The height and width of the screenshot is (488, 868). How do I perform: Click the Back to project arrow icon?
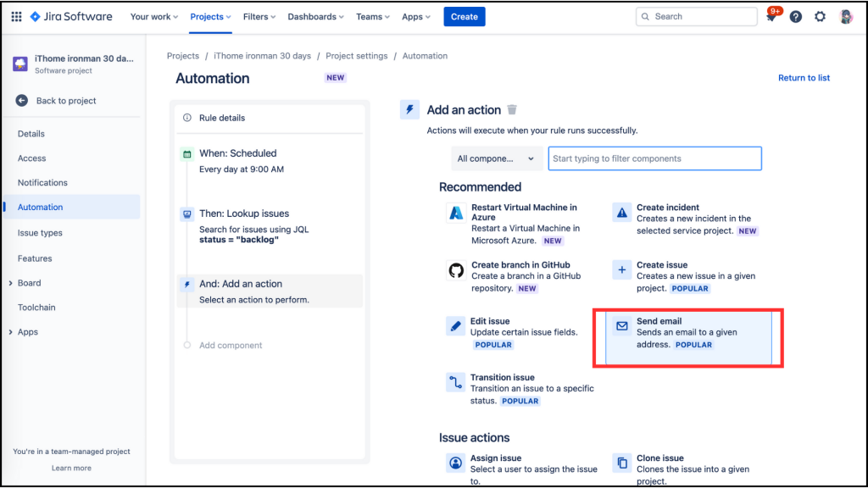21,101
